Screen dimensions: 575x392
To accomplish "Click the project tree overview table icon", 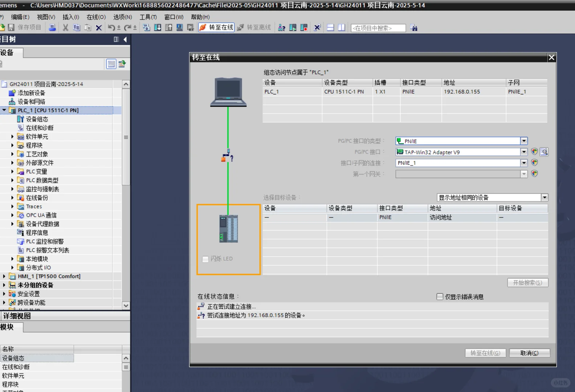I will (x=111, y=64).
